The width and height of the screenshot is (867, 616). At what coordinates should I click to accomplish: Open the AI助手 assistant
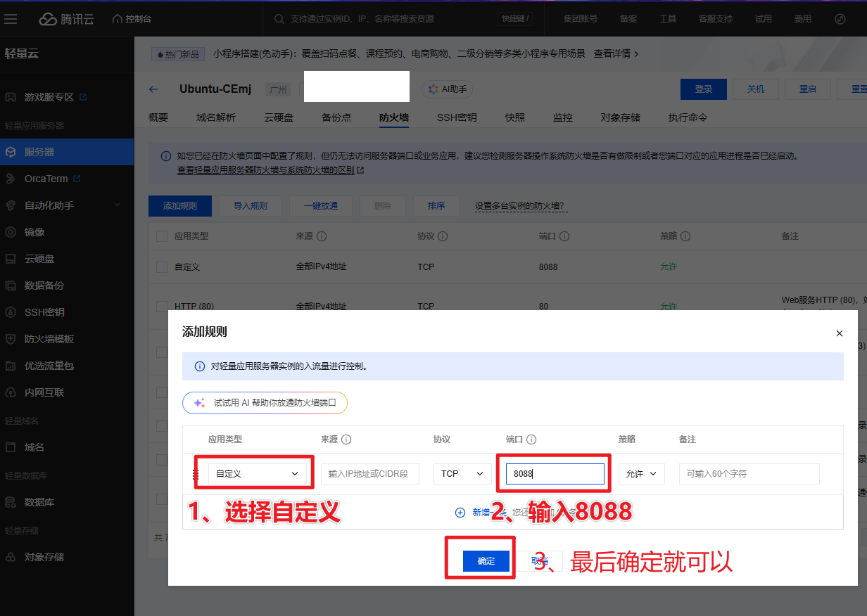pyautogui.click(x=448, y=89)
